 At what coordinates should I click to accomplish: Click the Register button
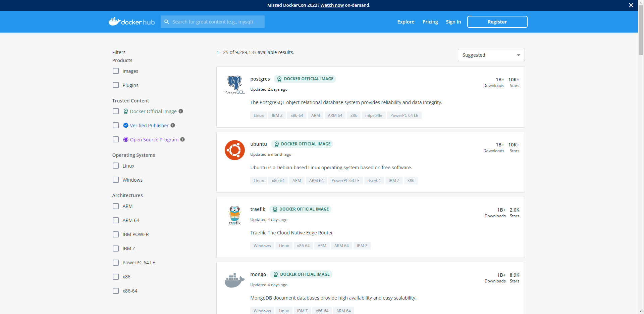[x=497, y=22]
